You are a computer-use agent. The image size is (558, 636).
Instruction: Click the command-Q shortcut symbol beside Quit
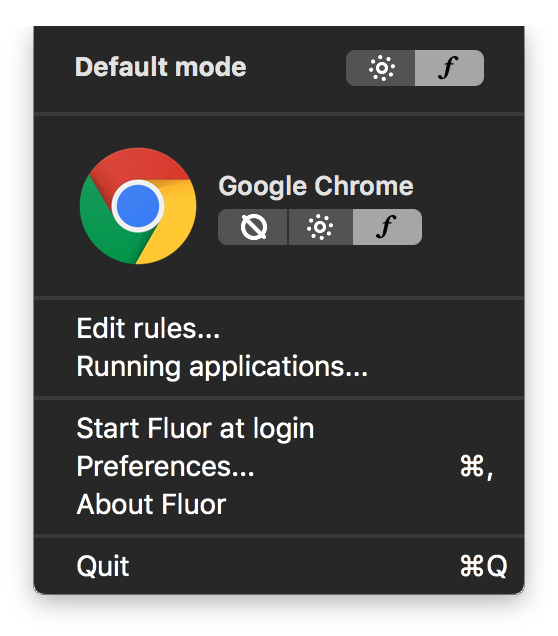point(484,565)
